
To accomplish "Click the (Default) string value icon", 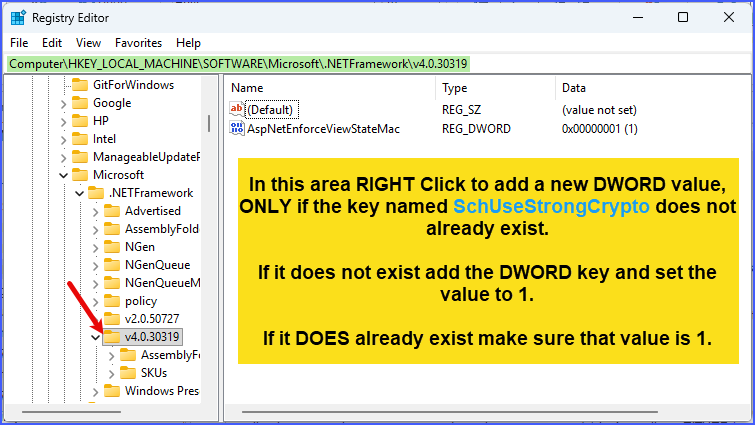I will pyautogui.click(x=237, y=109).
